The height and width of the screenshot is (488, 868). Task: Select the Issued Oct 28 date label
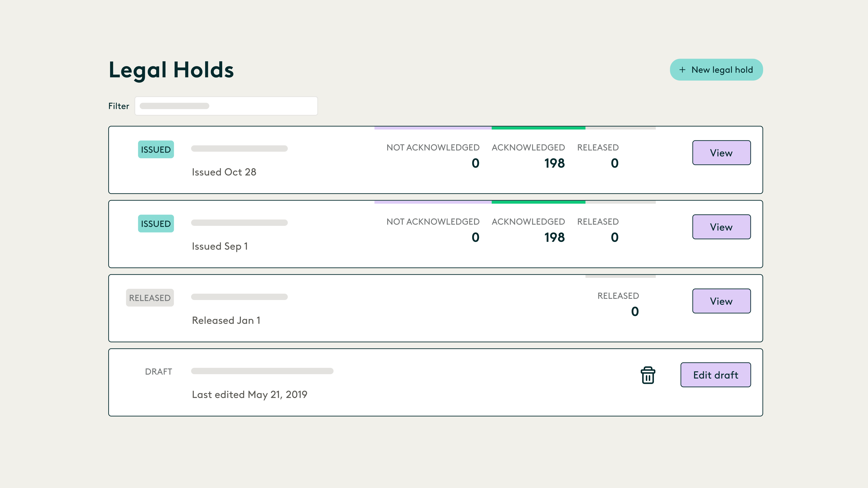[224, 172]
